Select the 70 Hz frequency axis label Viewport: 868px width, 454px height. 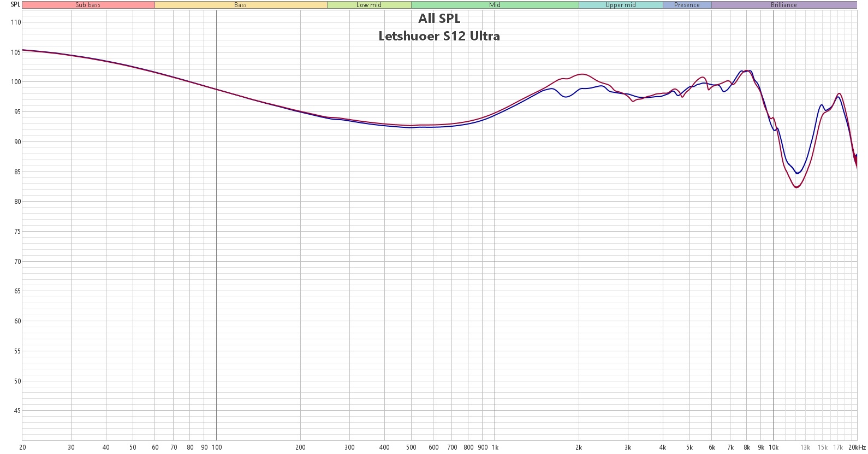point(174,447)
